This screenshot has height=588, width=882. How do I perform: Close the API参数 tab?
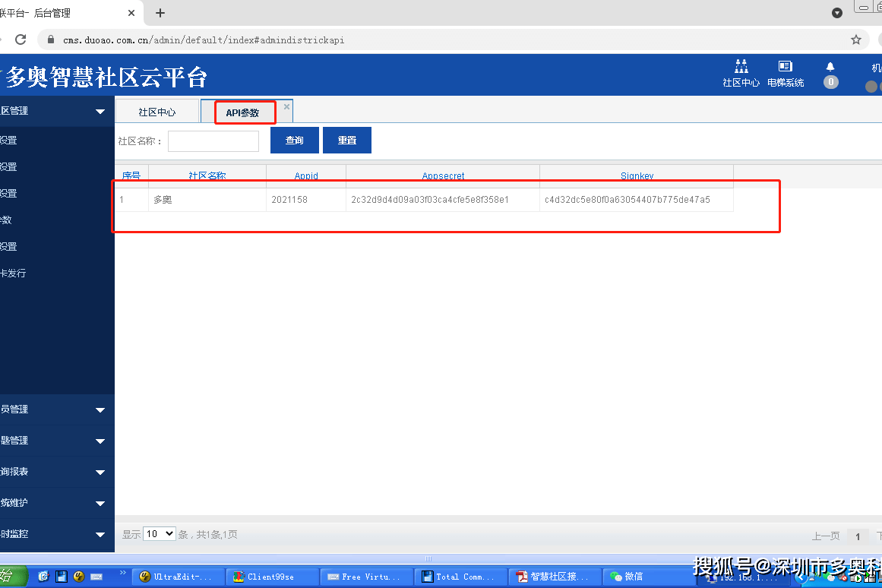pyautogui.click(x=286, y=107)
